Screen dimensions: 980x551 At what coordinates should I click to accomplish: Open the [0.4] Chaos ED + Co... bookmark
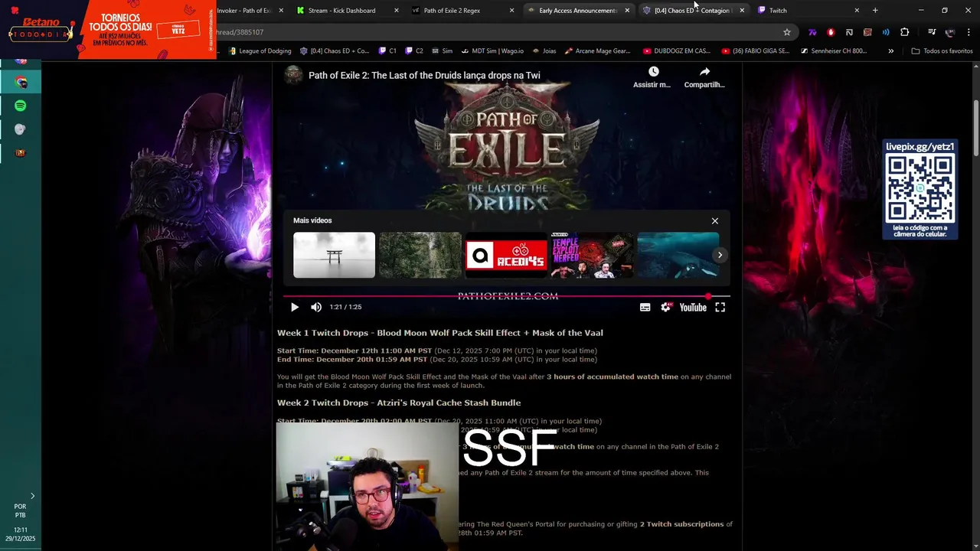tap(335, 51)
